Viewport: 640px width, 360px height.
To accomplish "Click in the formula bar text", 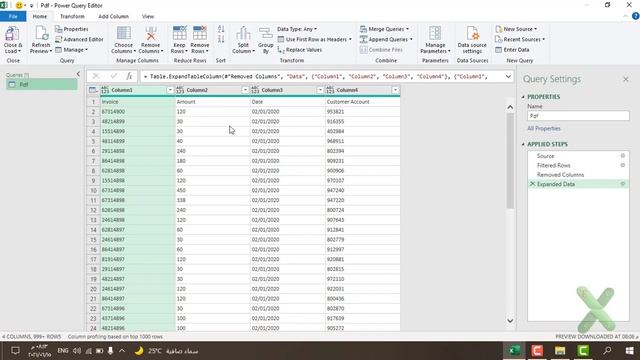I will [x=322, y=76].
